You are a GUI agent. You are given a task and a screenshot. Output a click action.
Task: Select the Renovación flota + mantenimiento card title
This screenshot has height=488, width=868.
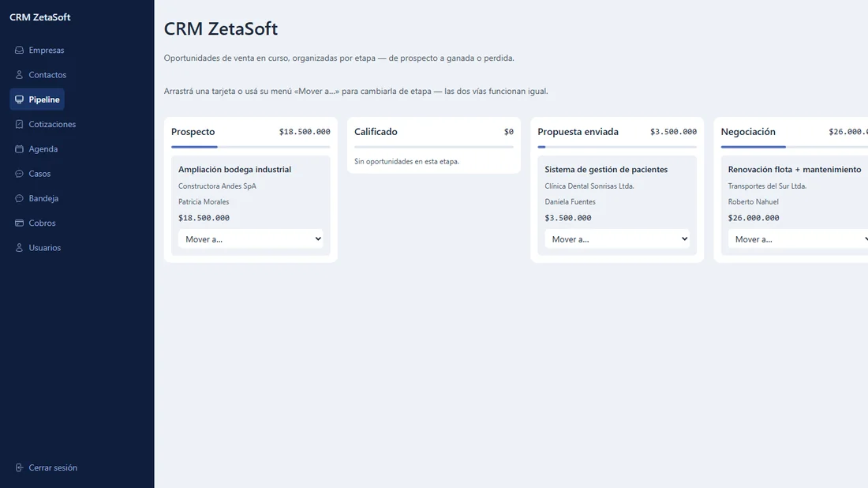coord(795,170)
